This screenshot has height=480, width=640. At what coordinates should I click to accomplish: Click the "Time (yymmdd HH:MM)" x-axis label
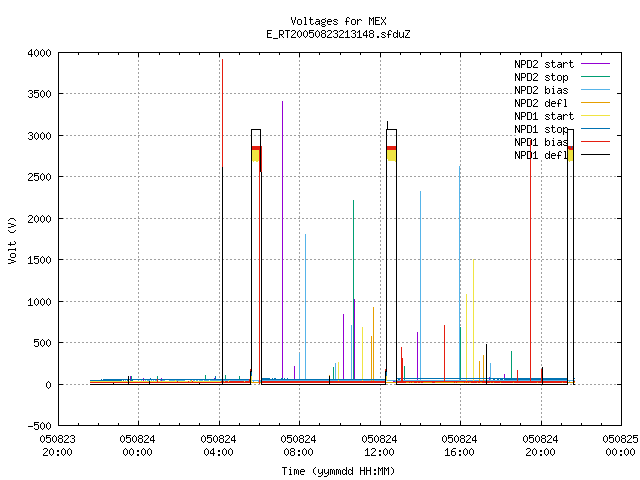338,471
